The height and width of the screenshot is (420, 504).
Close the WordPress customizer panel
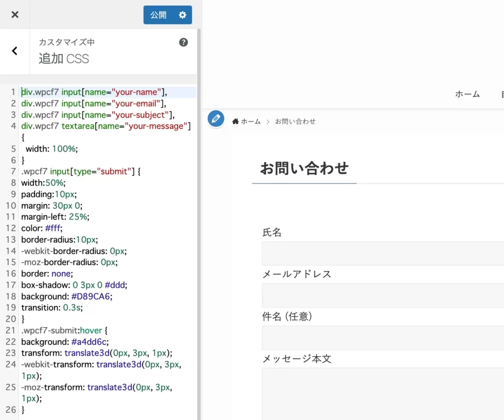pyautogui.click(x=15, y=14)
